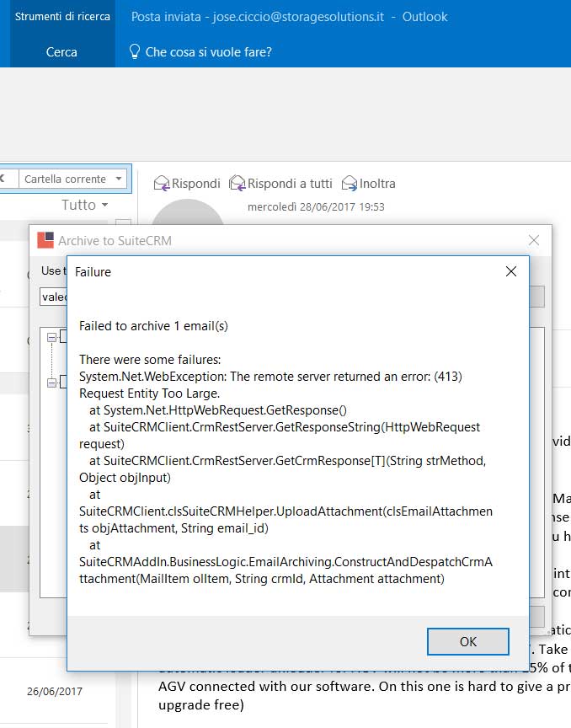Collapse the second tree node in Archive window
The height and width of the screenshot is (728, 571).
point(52,383)
